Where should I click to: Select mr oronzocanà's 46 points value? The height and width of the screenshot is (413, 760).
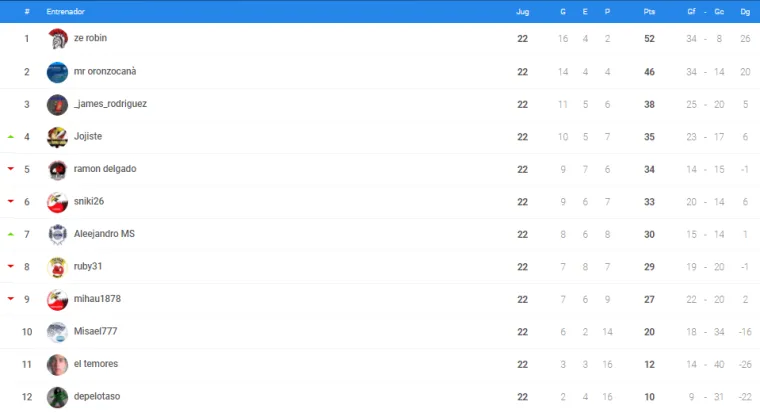click(649, 72)
